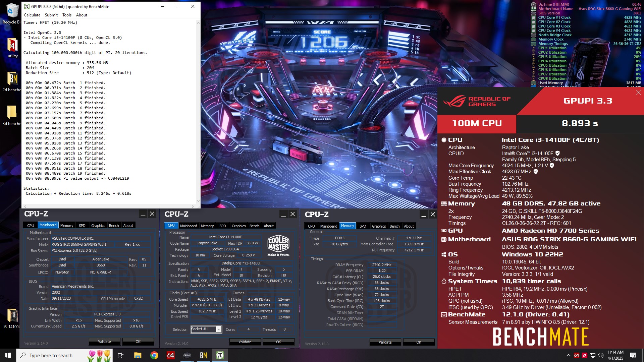Click OK in right CPU-Z window
This screenshot has width=644, height=362.
pos(419,342)
